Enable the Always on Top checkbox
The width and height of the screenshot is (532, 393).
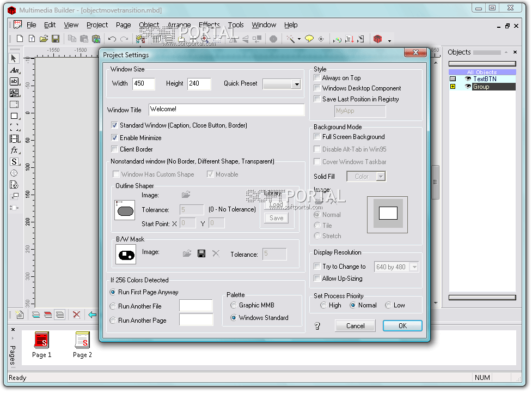[x=317, y=78]
